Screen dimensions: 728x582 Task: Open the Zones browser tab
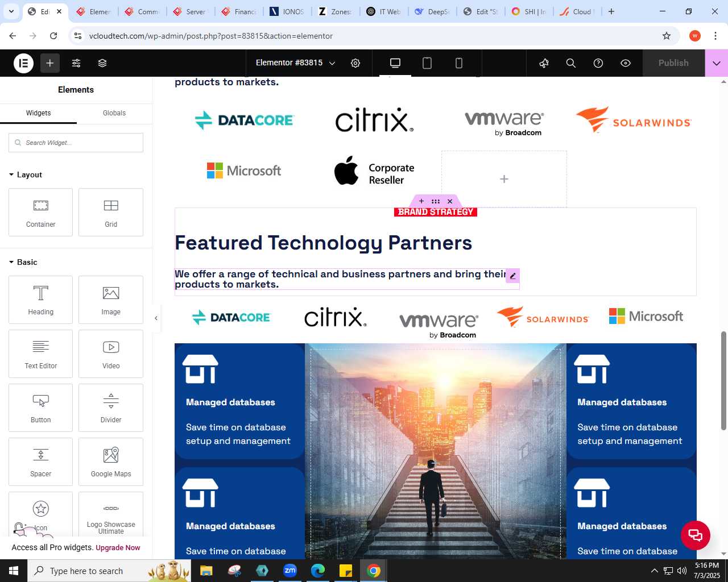(336, 11)
